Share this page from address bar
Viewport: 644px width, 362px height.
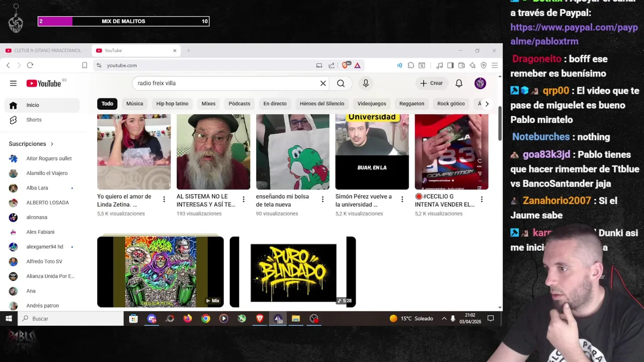click(332, 65)
